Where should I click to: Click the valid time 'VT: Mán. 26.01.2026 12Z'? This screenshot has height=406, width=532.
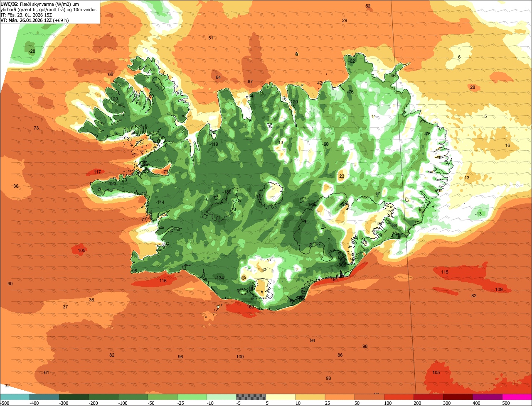[26, 20]
